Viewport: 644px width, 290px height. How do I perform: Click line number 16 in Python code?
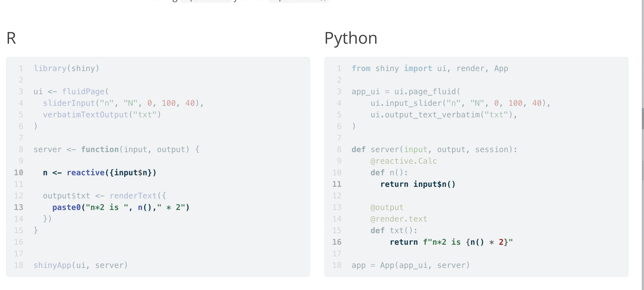point(337,242)
